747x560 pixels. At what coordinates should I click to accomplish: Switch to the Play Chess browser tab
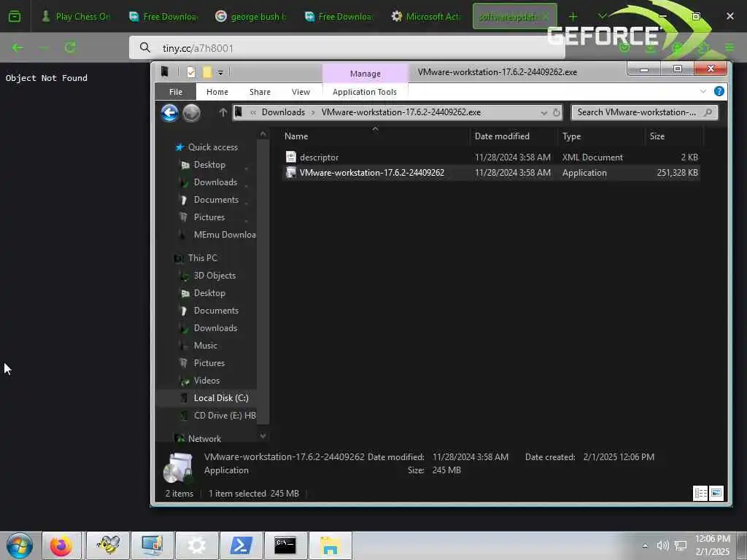pyautogui.click(x=76, y=17)
